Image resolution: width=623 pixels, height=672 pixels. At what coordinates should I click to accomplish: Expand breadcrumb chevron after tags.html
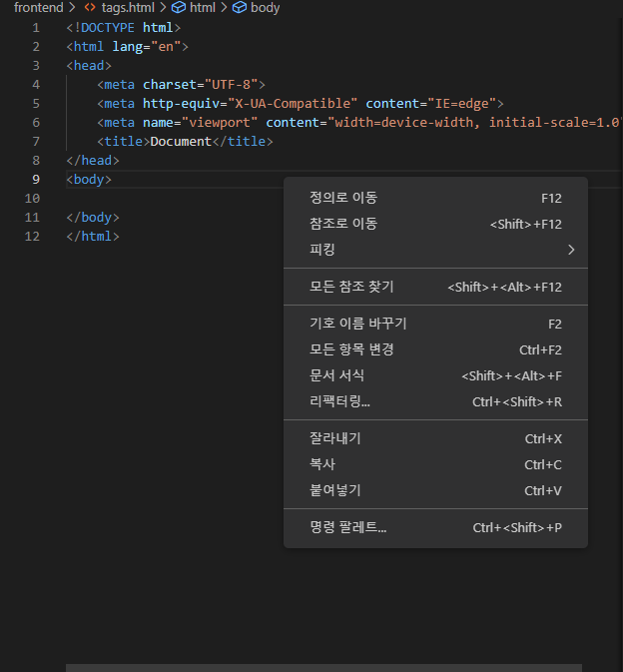coord(163,7)
